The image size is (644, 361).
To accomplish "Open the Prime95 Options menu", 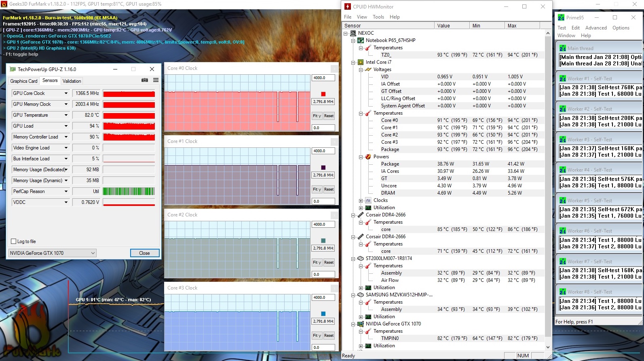I will [x=621, y=28].
